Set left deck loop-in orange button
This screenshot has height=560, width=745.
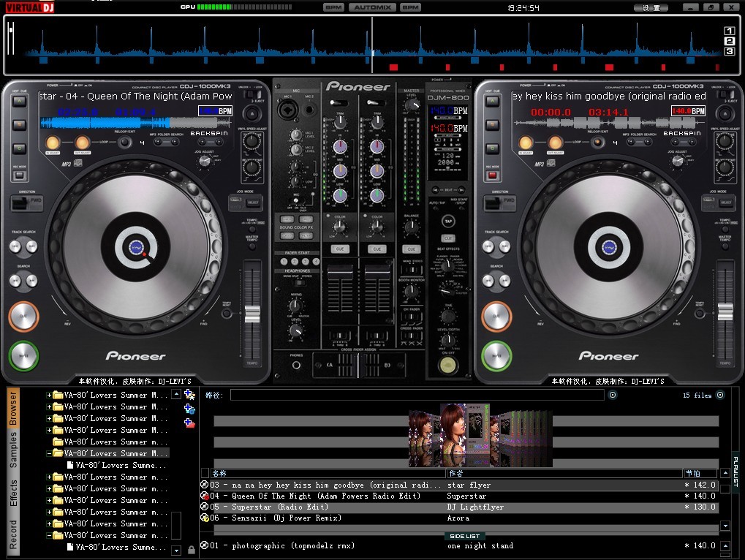click(x=53, y=143)
